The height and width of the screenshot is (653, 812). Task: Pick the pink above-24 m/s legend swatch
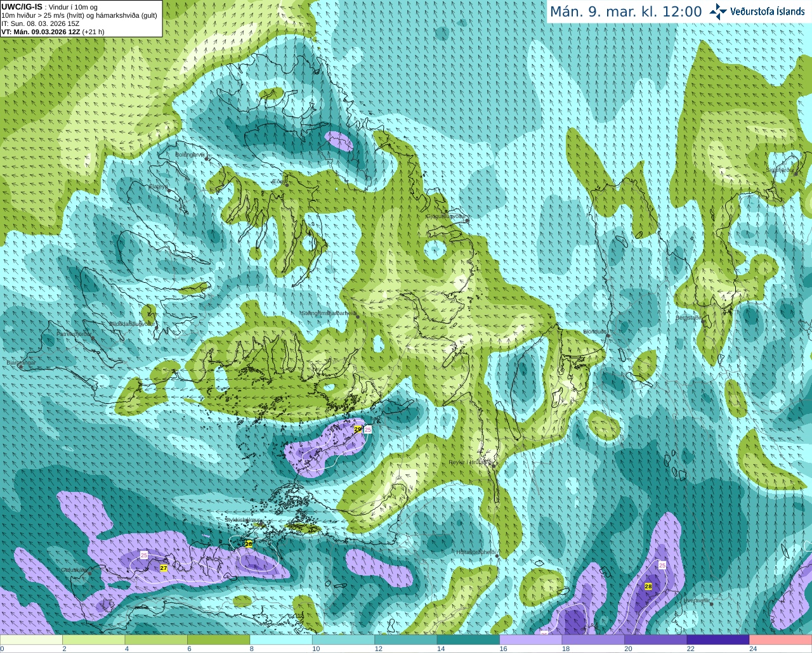(x=781, y=640)
